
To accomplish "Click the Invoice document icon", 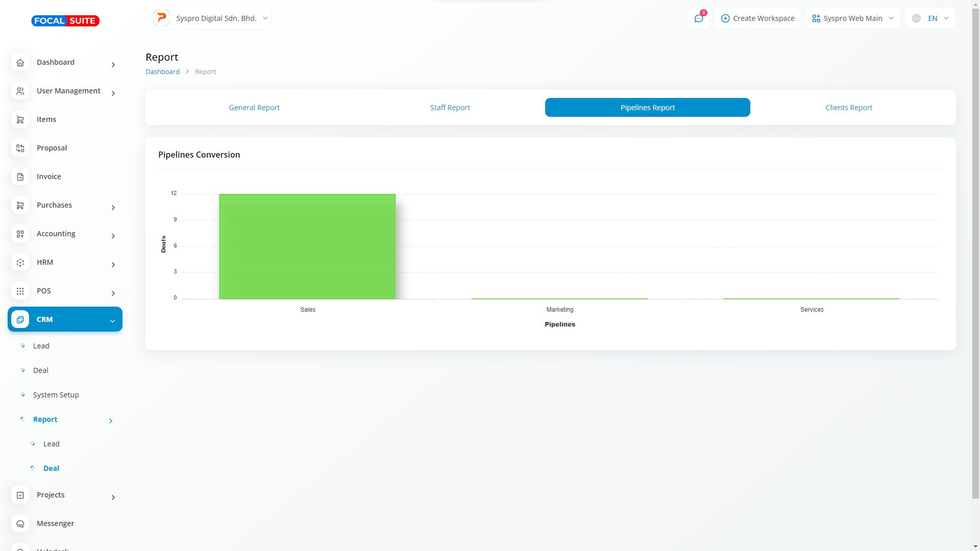I will (20, 177).
